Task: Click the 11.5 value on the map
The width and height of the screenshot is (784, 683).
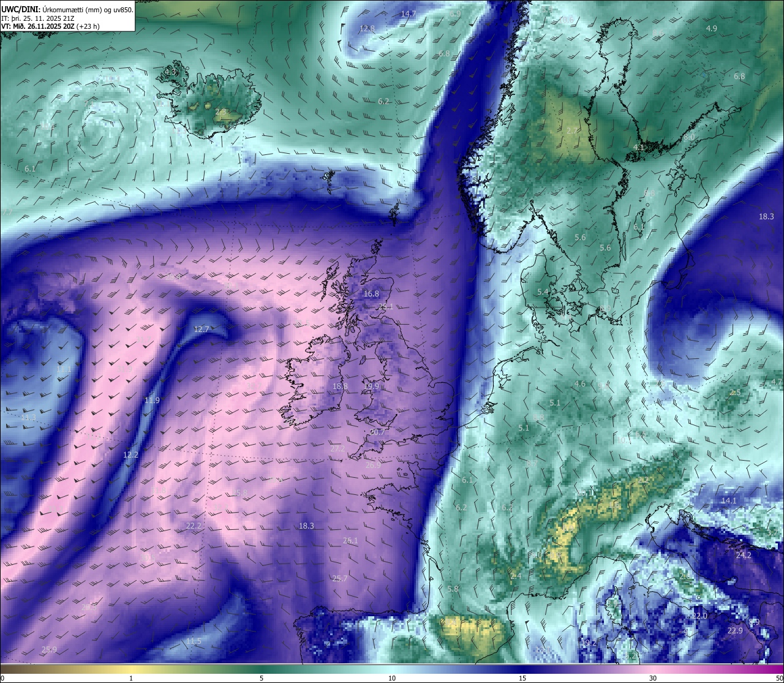Action: (194, 641)
